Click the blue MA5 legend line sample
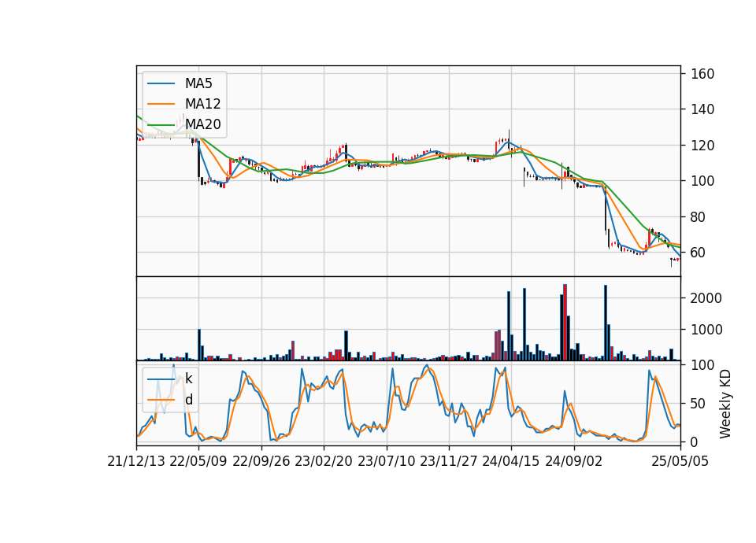Viewport: 756px width, 543px height. (x=161, y=83)
